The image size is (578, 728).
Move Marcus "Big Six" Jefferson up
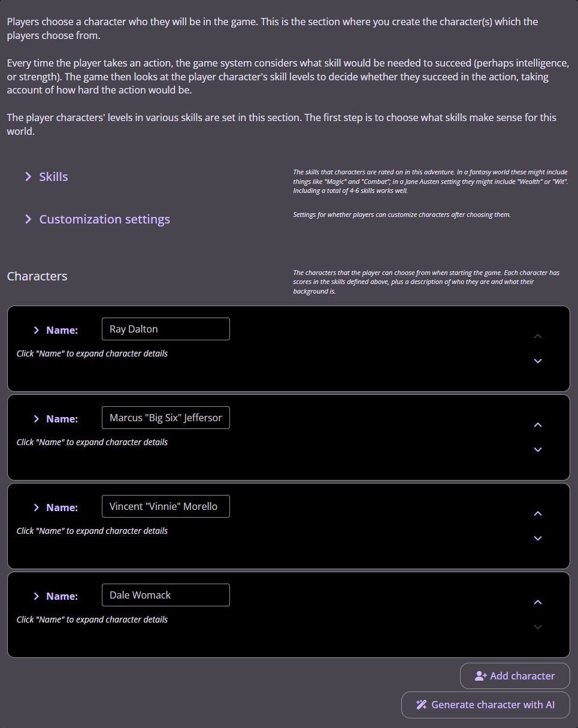537,425
